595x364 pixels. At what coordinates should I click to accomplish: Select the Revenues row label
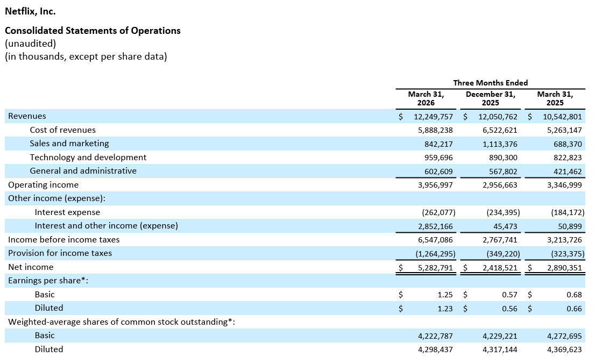point(27,116)
